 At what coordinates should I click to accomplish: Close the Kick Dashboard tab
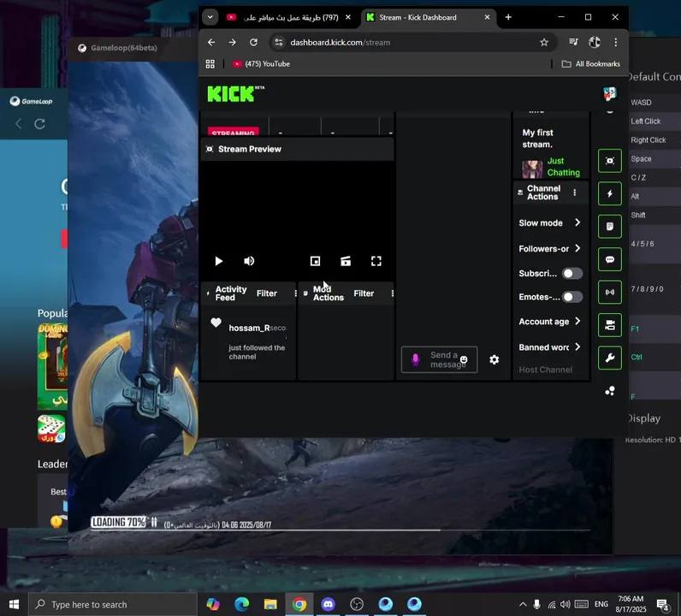click(487, 17)
